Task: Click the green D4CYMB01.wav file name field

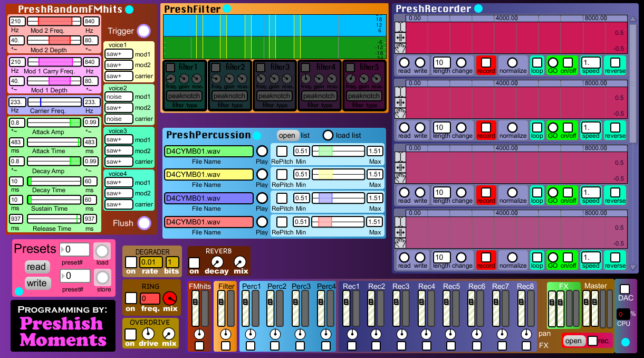Action: click(x=209, y=151)
